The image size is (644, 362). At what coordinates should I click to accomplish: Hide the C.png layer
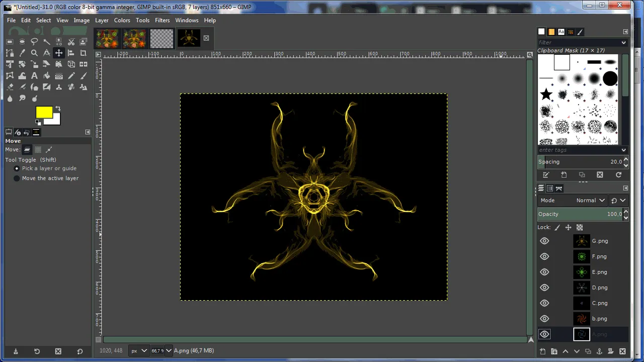tap(544, 303)
